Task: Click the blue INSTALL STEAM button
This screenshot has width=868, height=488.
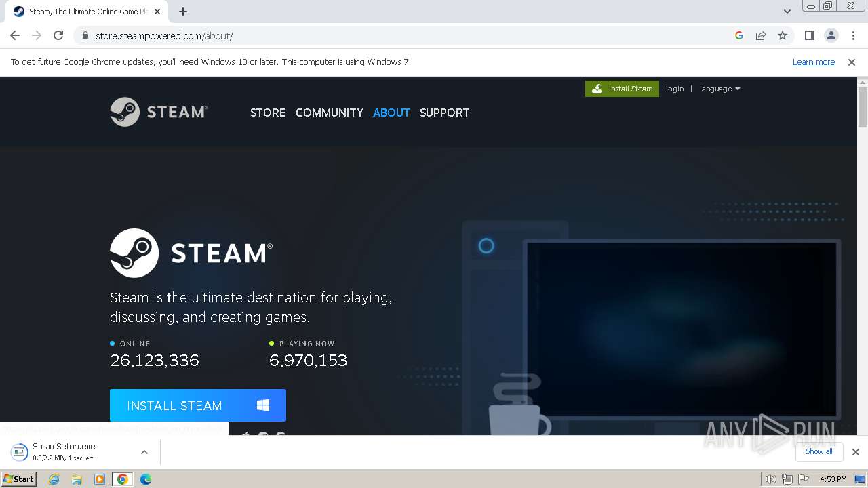Action: [x=198, y=405]
